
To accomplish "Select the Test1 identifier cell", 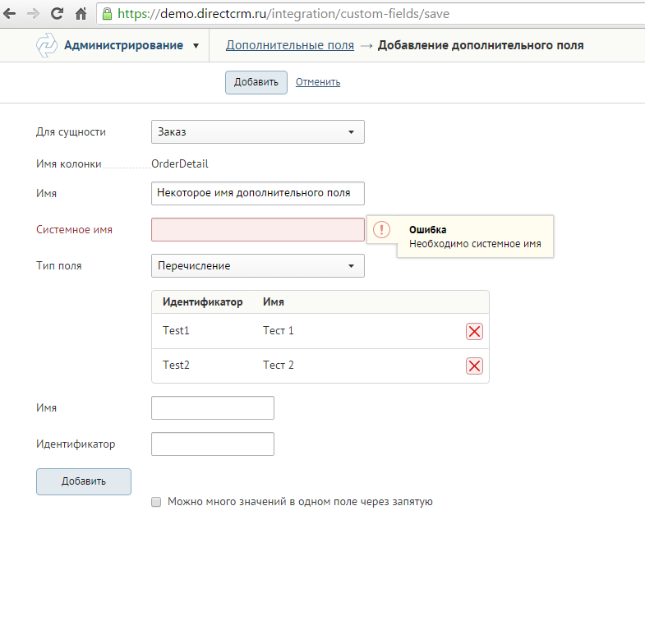I will [176, 331].
